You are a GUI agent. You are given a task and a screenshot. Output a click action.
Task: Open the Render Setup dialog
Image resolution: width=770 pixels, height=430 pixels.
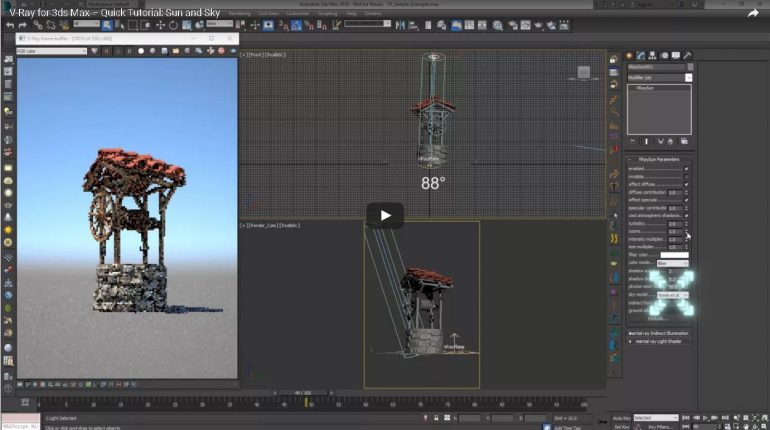(513, 25)
